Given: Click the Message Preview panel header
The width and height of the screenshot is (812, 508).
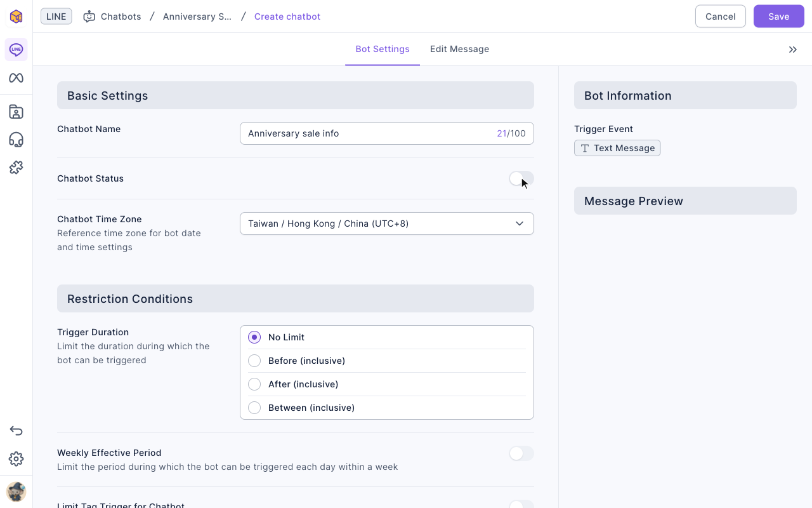Looking at the screenshot, I should [685, 201].
